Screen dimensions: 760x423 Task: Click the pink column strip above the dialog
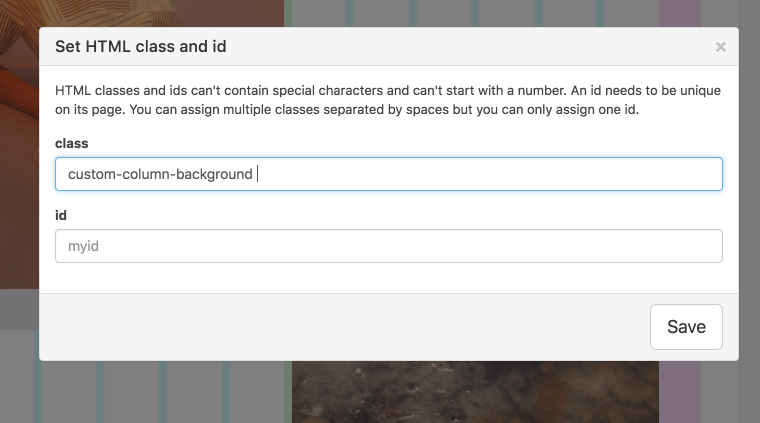click(x=680, y=12)
